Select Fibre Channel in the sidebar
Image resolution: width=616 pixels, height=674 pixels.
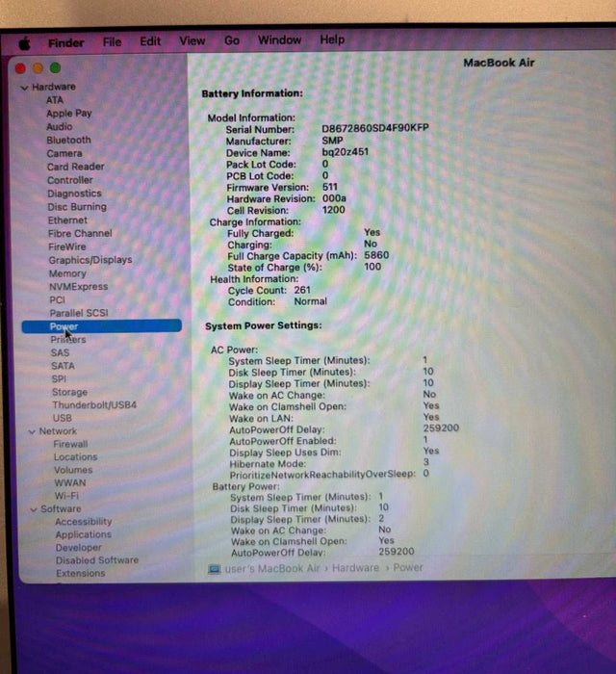[x=80, y=233]
